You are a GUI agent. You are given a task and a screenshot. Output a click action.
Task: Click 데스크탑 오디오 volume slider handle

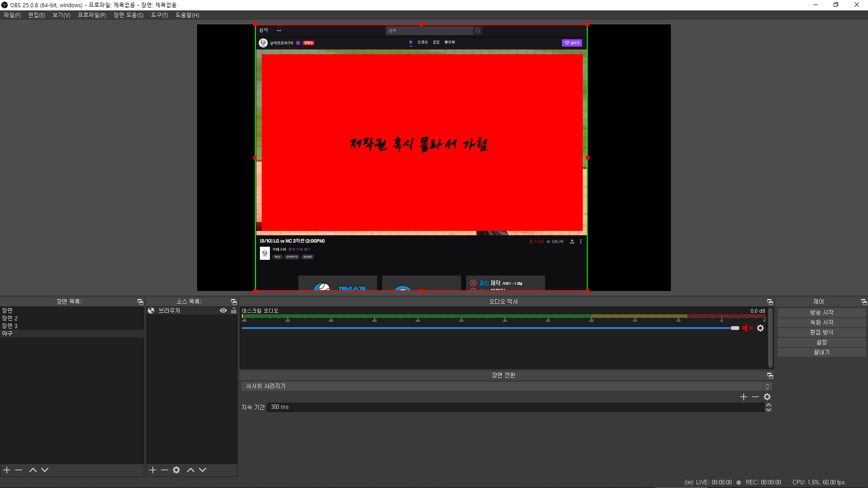735,328
